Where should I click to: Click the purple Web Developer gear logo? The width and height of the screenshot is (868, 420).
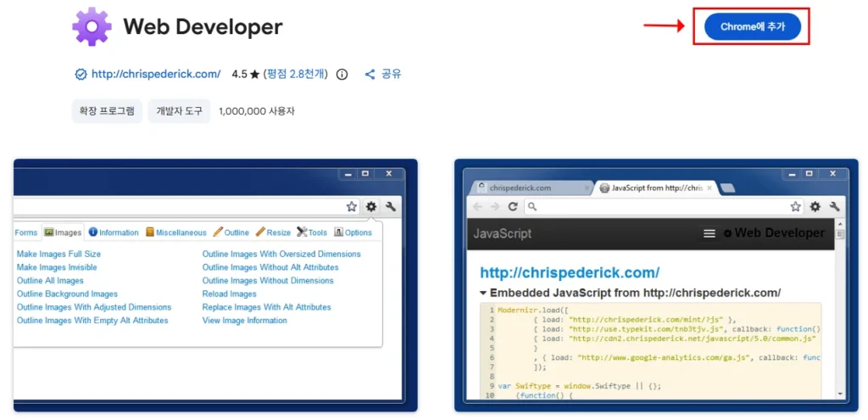[92, 26]
